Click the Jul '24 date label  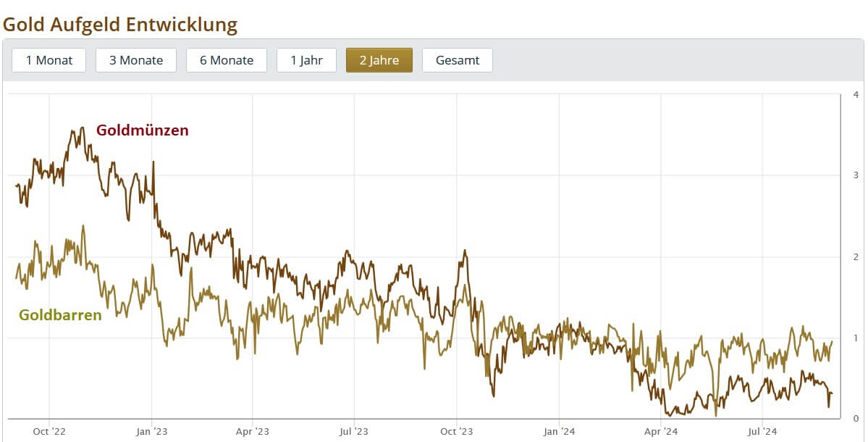[x=763, y=431]
